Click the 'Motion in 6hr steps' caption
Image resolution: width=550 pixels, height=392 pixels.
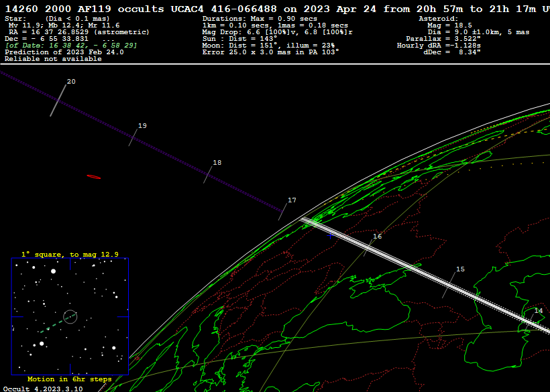(70, 379)
